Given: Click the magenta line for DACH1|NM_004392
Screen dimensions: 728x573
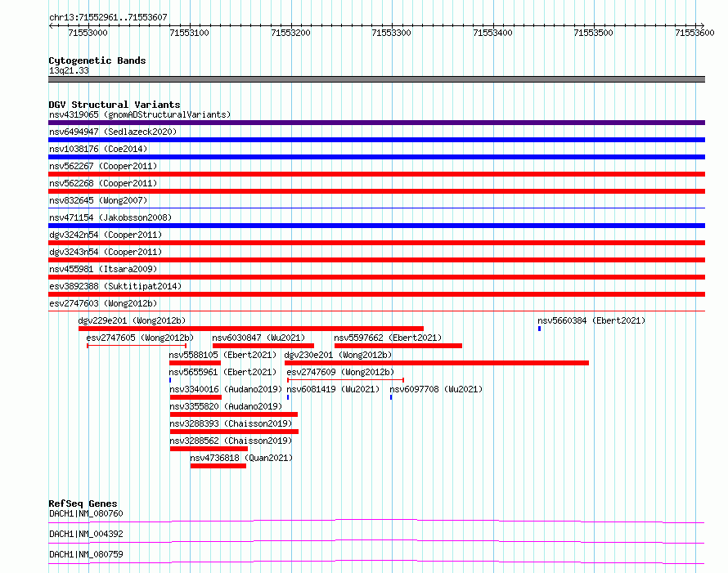Looking at the screenshot, I should tap(376, 541).
